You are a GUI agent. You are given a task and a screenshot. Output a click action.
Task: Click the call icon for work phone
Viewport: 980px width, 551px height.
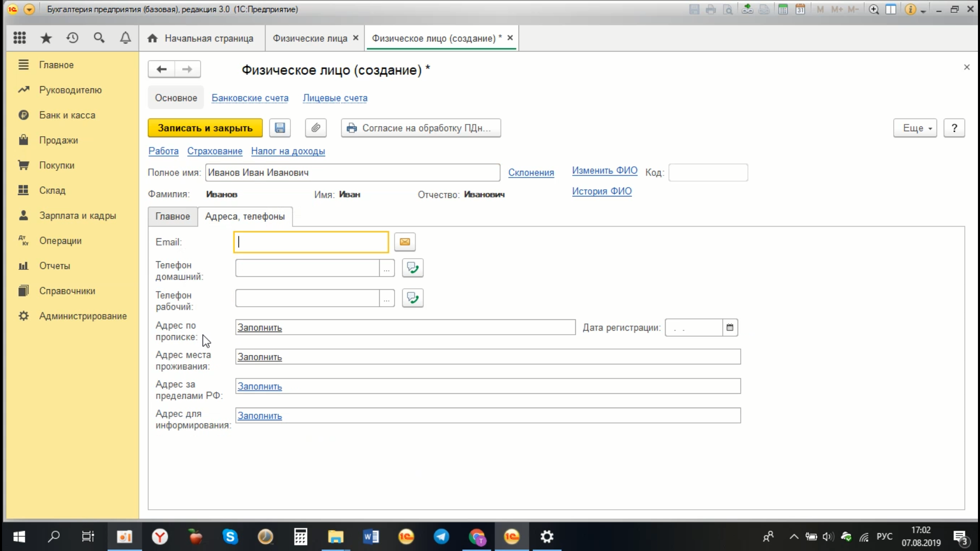click(x=412, y=298)
